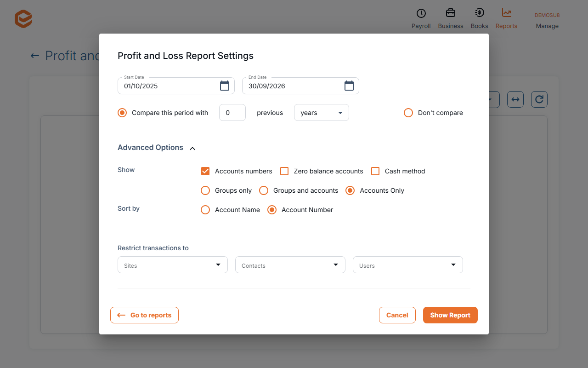
Task: Click the orange company logo
Action: (x=23, y=19)
